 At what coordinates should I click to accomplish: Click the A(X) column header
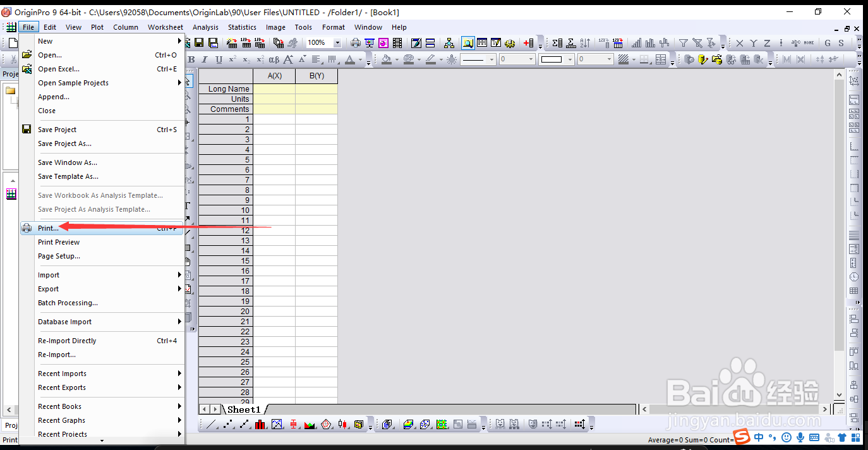(274, 76)
